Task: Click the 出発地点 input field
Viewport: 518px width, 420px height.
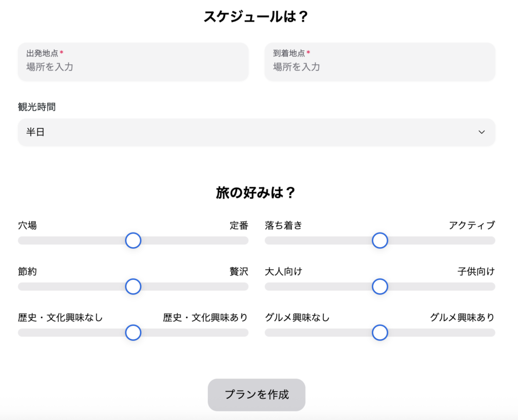Action: pyautogui.click(x=133, y=66)
